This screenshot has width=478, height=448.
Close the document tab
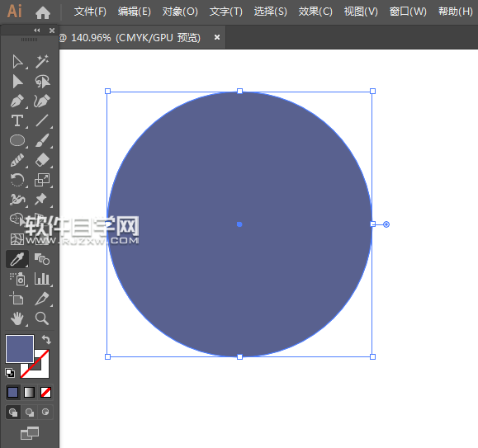217,37
